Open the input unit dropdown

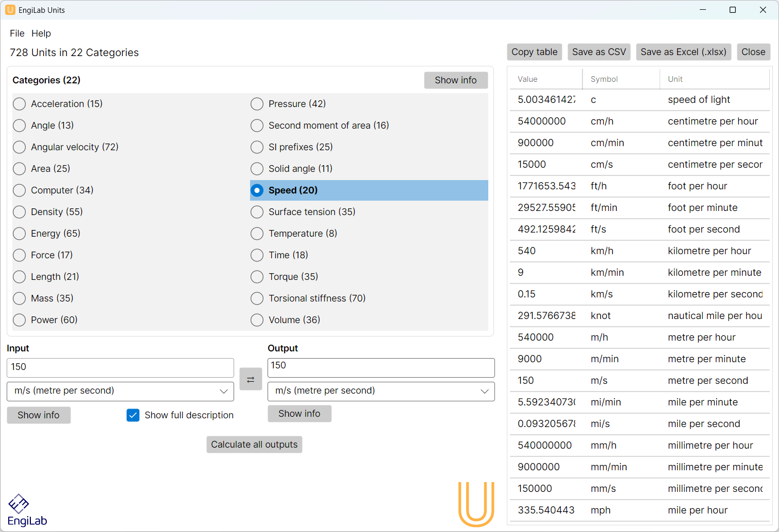[120, 392]
